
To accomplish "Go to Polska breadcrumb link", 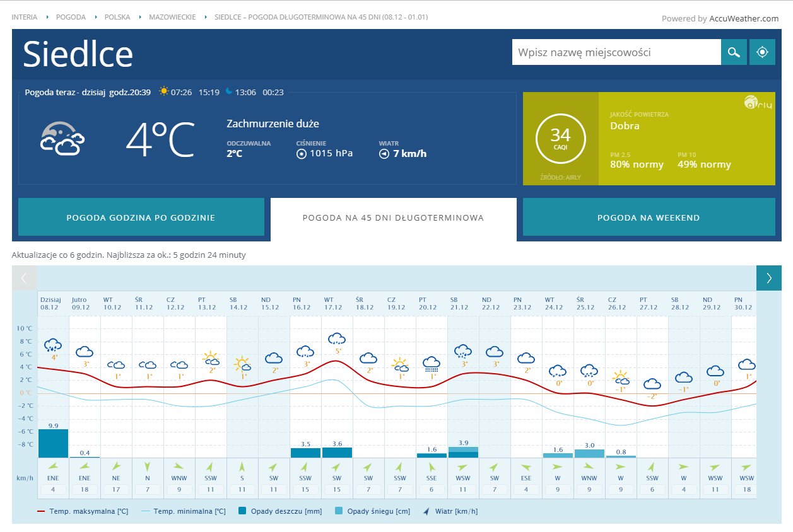I will coord(117,17).
